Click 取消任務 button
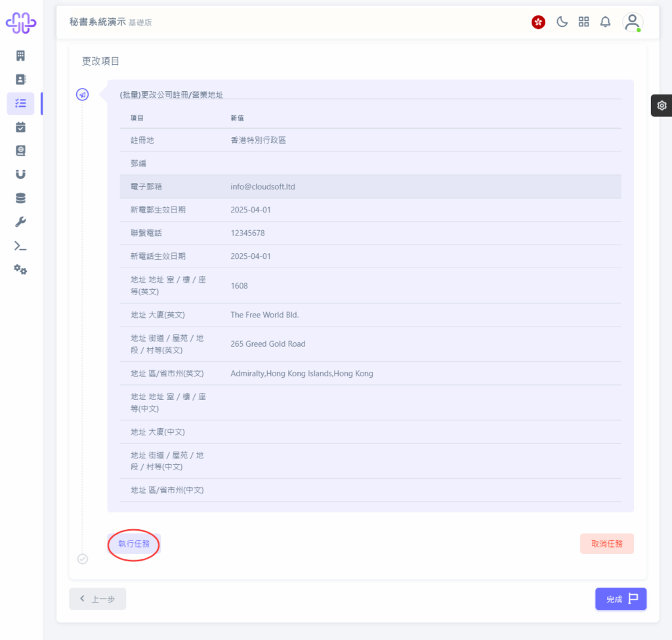Screen dimensions: 672x640 607,544
